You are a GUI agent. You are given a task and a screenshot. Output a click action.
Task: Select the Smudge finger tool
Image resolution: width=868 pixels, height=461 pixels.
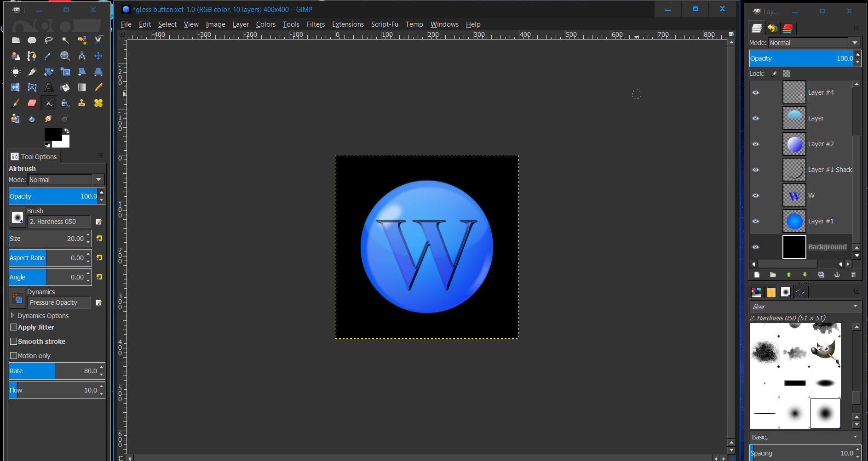pyautogui.click(x=48, y=119)
